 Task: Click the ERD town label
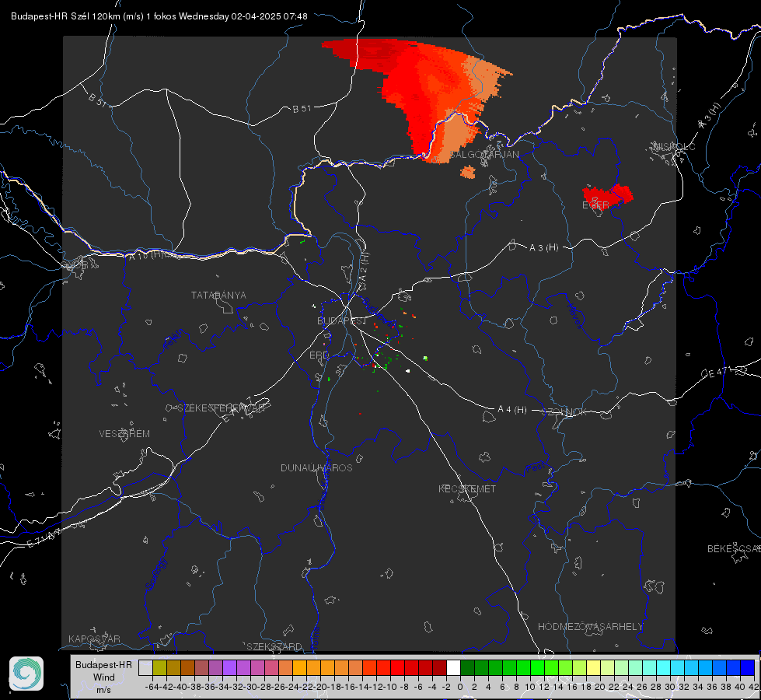319,355
